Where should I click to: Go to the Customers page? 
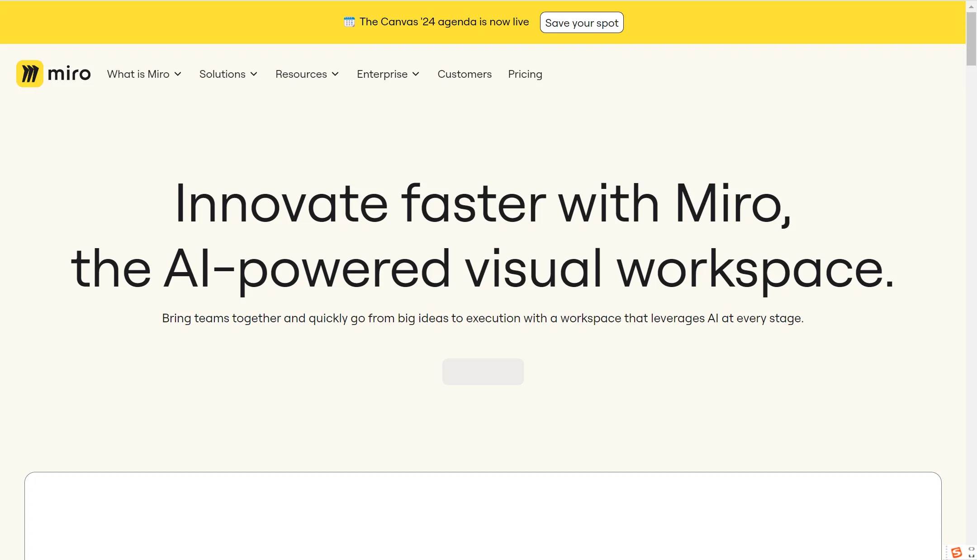(465, 74)
